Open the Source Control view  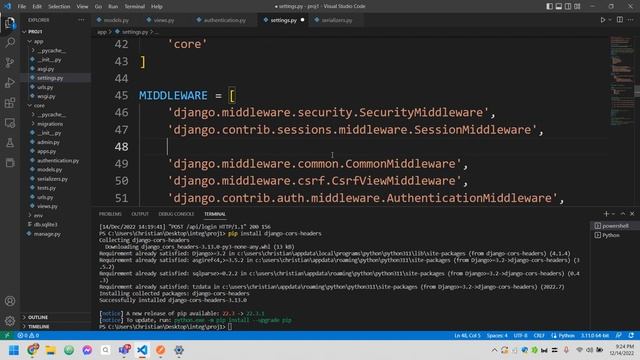click(10, 62)
